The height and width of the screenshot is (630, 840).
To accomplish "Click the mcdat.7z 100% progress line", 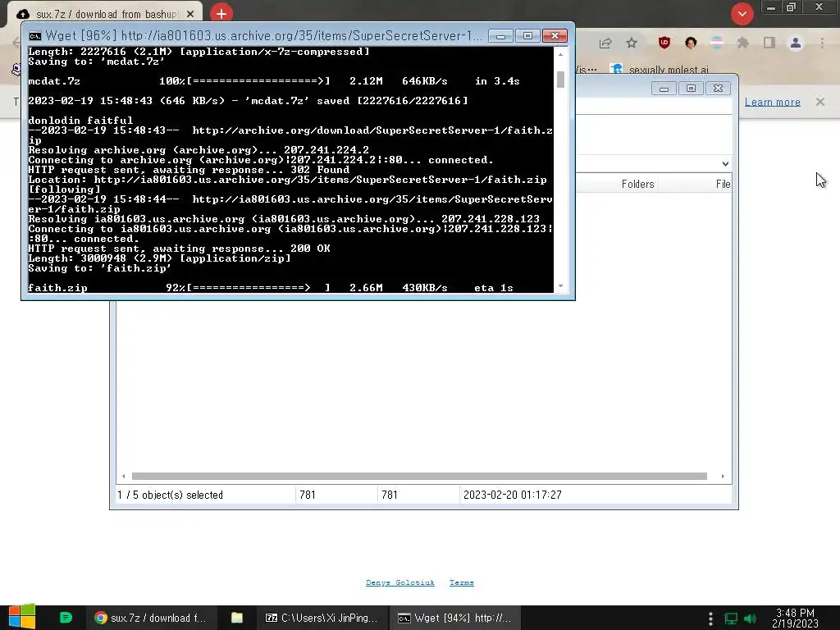I will [x=274, y=81].
